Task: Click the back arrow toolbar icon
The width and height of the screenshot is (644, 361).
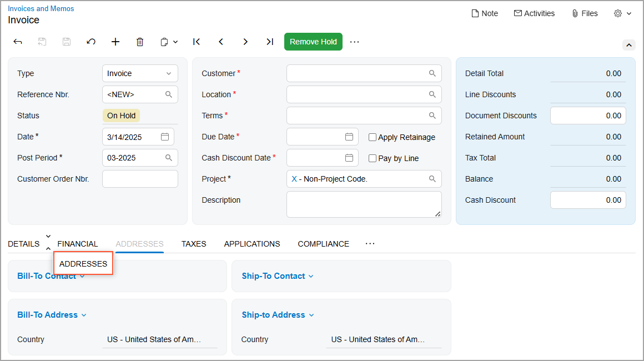Action: pos(18,42)
